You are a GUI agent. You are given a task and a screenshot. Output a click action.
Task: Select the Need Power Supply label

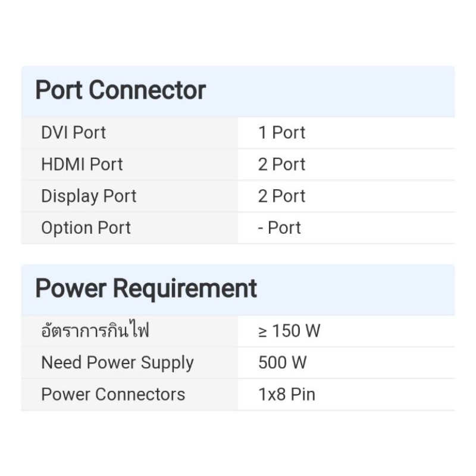117,363
